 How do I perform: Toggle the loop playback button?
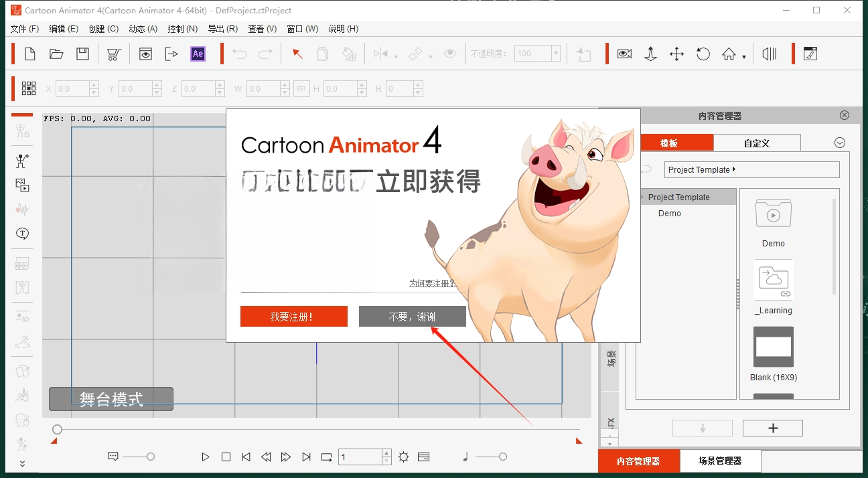click(327, 457)
